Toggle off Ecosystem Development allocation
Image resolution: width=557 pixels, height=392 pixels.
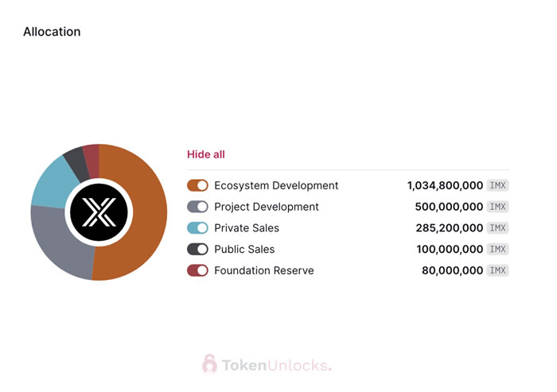tap(197, 185)
